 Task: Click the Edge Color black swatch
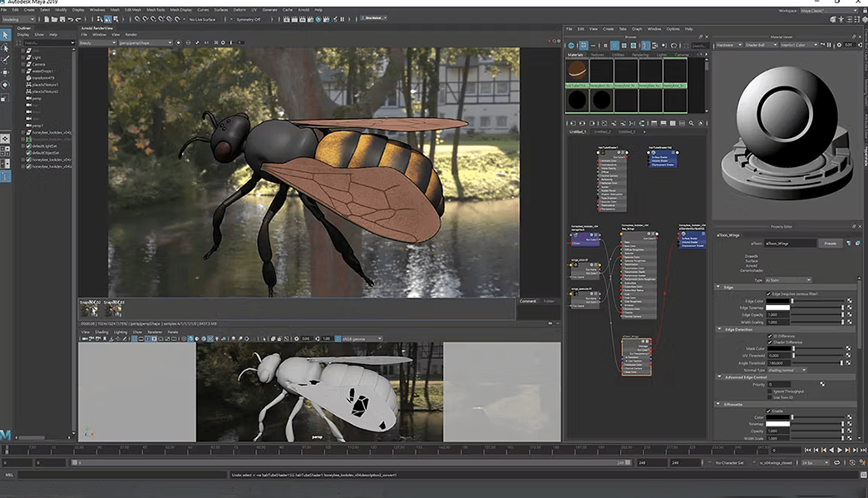click(x=778, y=301)
